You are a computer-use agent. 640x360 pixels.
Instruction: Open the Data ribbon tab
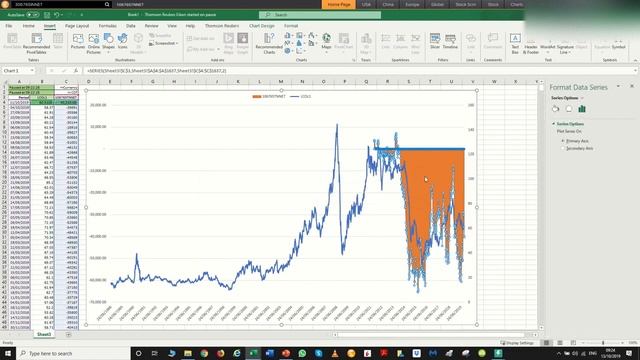point(131,26)
